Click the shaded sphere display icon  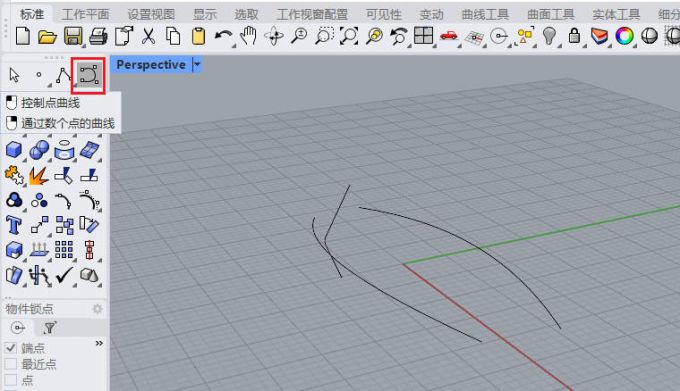tap(649, 36)
